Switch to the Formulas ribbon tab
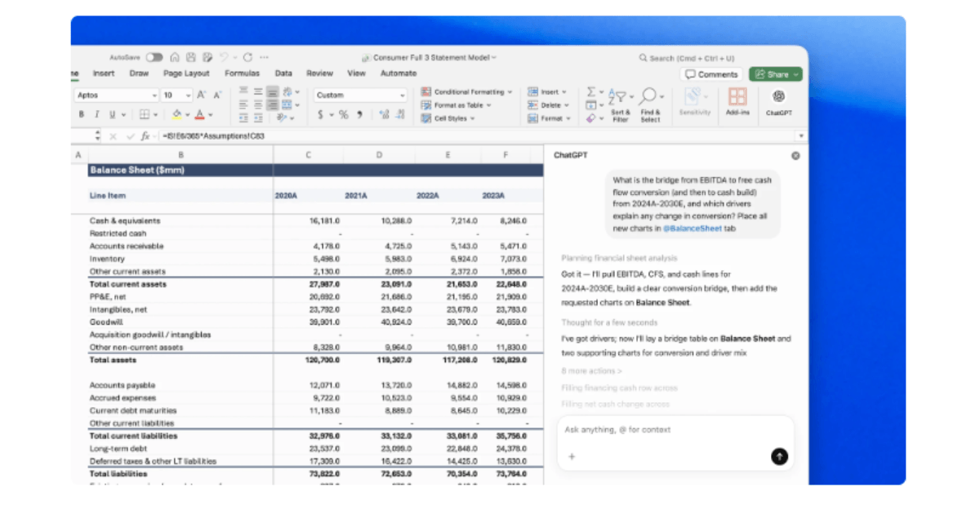 tap(242, 73)
